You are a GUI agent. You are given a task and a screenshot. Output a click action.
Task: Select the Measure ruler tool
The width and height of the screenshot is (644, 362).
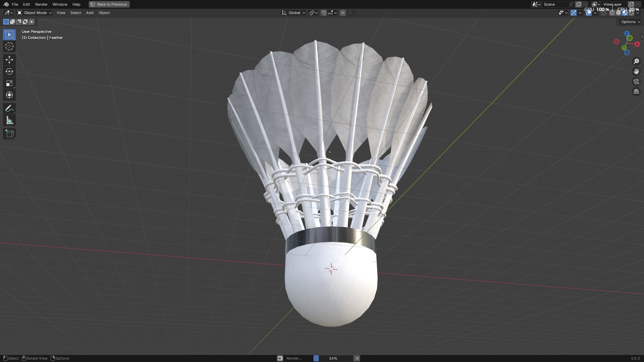coord(9,120)
